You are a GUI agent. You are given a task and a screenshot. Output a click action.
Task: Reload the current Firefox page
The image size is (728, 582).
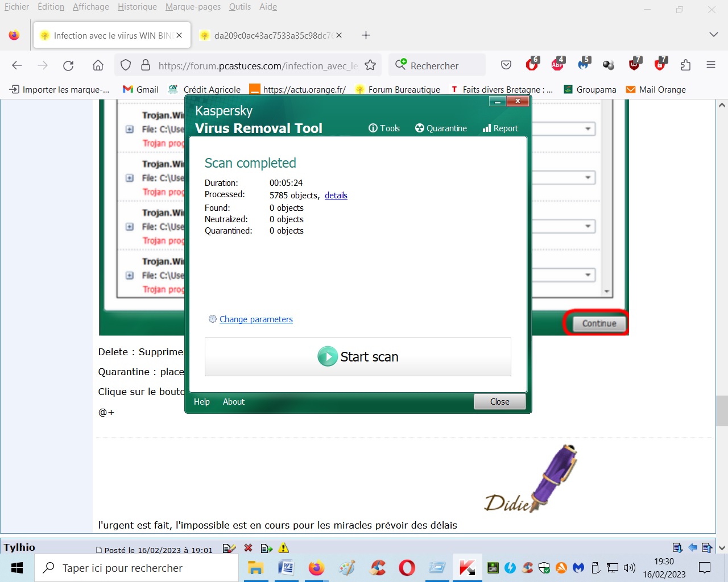click(x=68, y=65)
